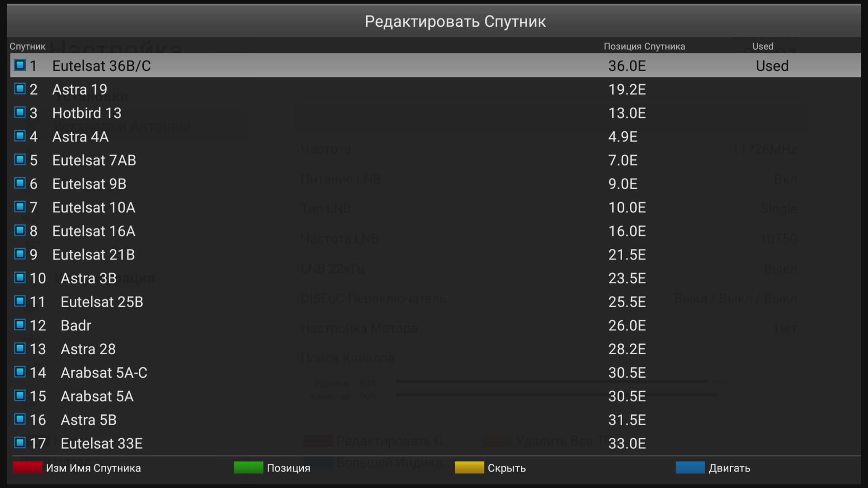The height and width of the screenshot is (488, 868).
Task: Click position 23.5E for Astra 3B
Action: coord(627,278)
